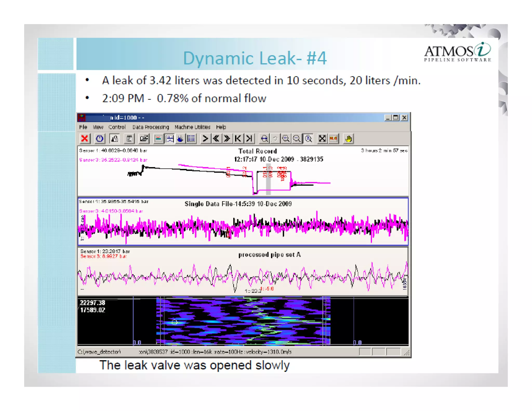
Task: Click the black X full extent icon
Action: click(322, 138)
